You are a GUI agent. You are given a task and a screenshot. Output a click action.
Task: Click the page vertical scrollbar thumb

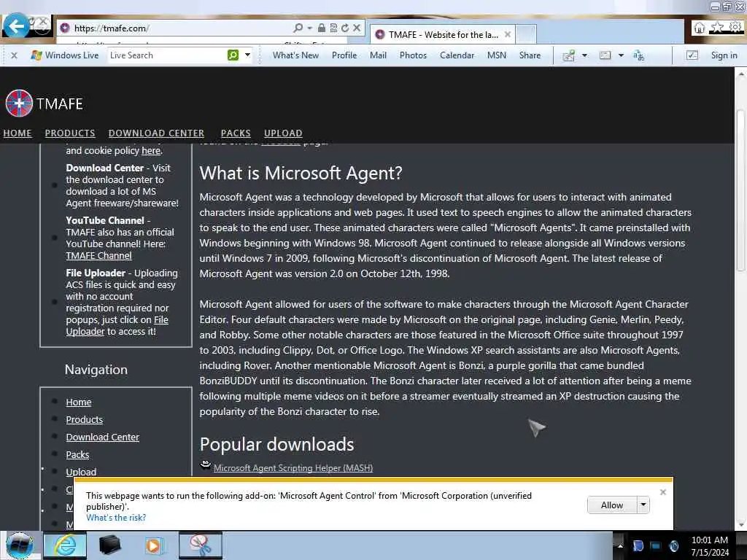pos(740,190)
